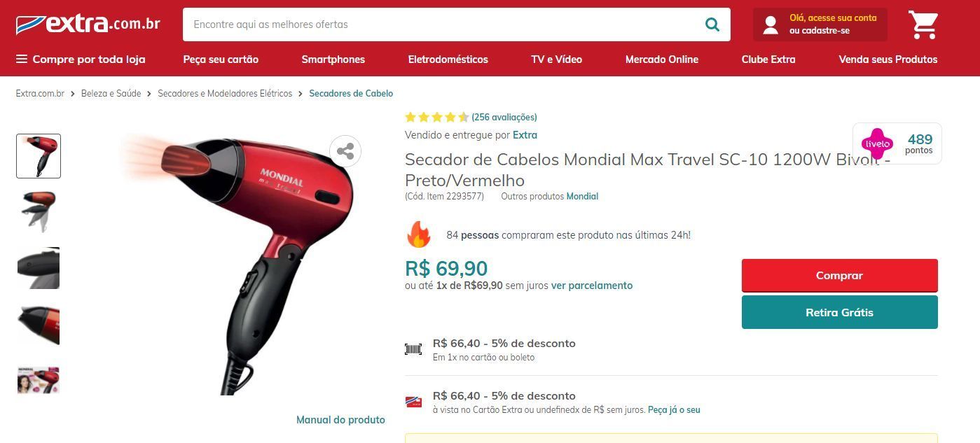
Task: Open the shopping cart icon
Action: coord(923,24)
